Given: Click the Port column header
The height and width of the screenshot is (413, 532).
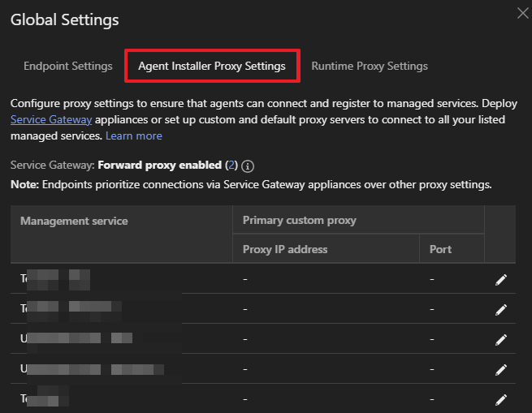Looking at the screenshot, I should pos(440,249).
